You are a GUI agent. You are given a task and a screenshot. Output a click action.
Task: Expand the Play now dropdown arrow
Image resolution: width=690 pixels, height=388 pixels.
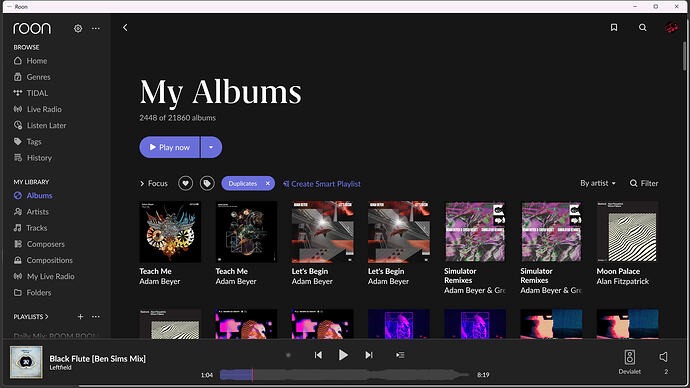click(211, 147)
